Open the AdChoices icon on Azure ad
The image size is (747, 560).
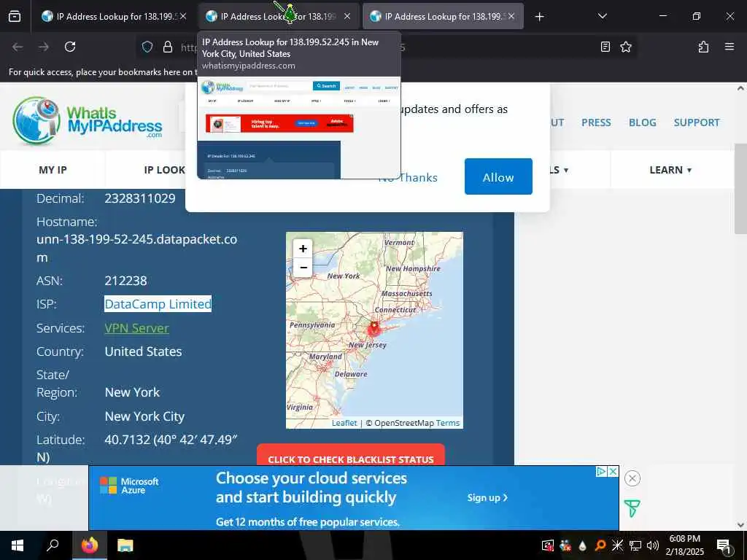[x=601, y=472]
